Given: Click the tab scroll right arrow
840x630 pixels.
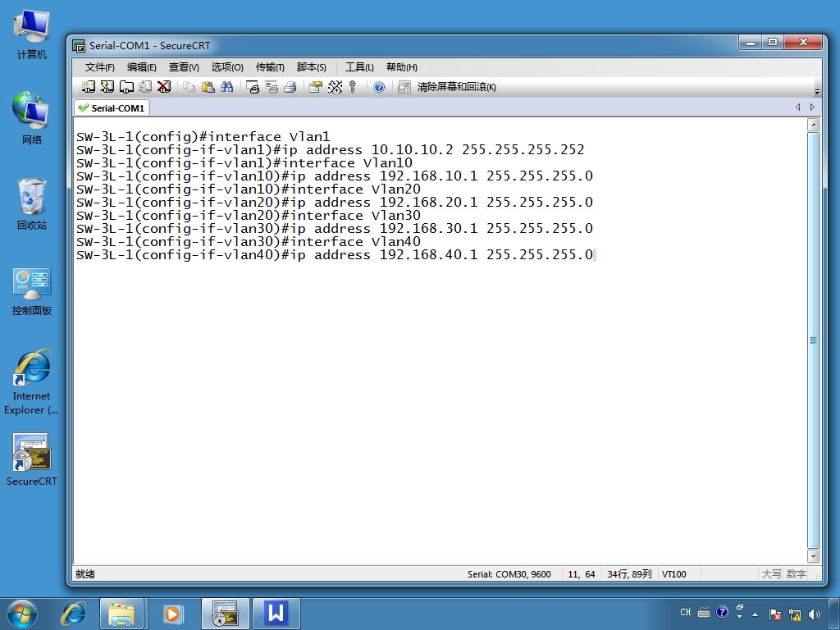Looking at the screenshot, I should pos(812,107).
